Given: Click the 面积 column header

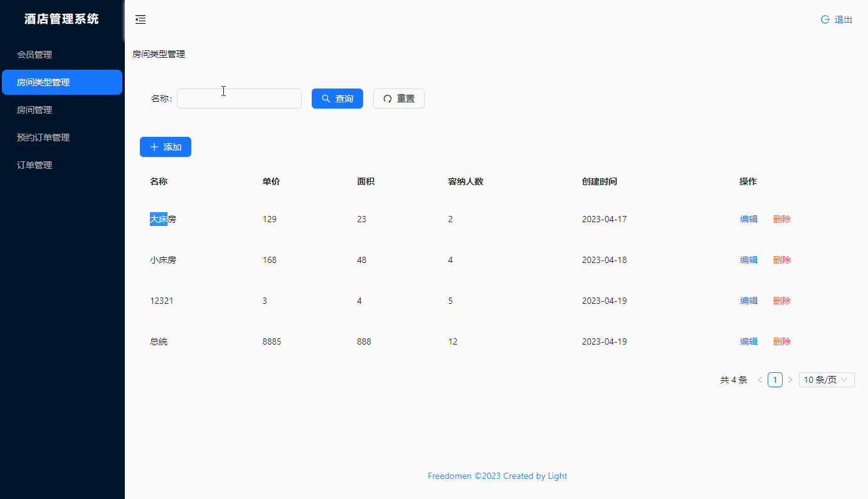Looking at the screenshot, I should click(366, 181).
